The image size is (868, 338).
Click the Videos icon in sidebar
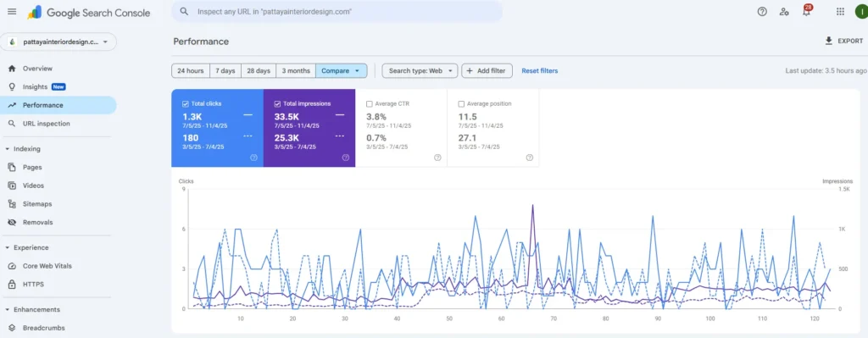coord(12,186)
